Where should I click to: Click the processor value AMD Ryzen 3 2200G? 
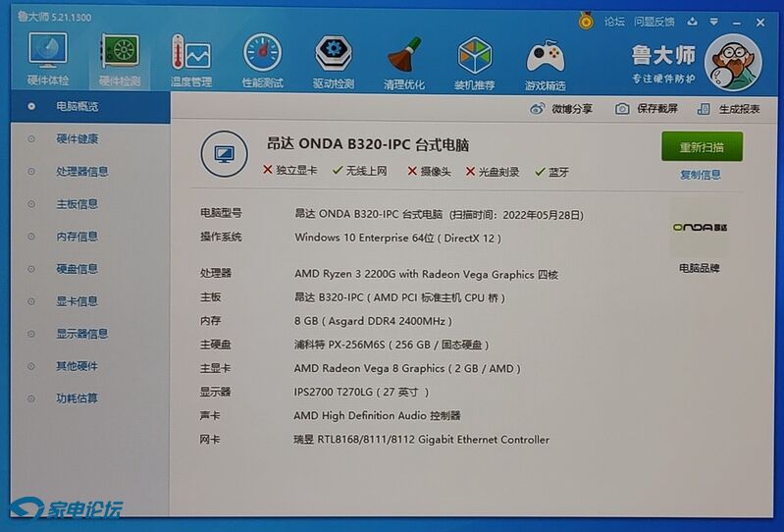pos(426,274)
